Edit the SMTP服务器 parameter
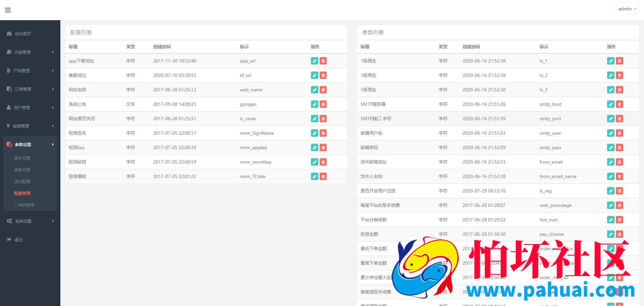 click(610, 104)
